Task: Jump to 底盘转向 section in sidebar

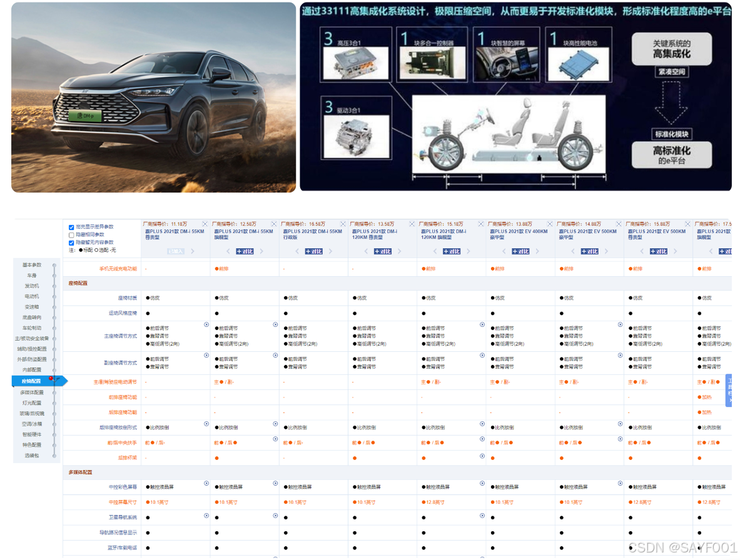Action: [32, 317]
